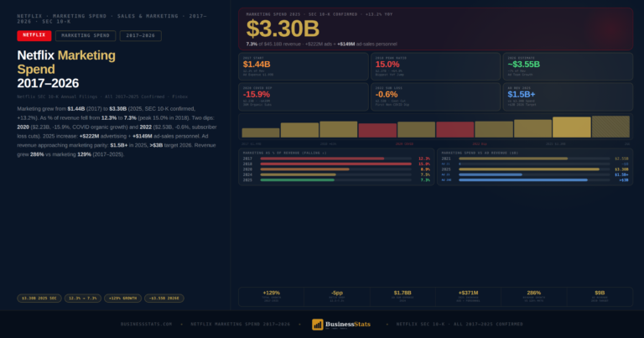Click the 2020 8.9% orange progress bar
The width and height of the screenshot is (644, 338).
[335, 169]
